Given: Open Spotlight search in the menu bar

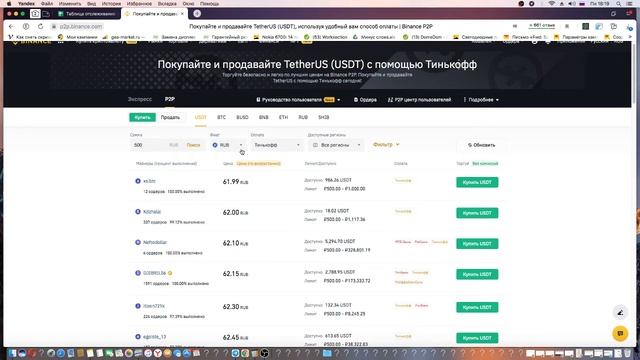Looking at the screenshot, I should coord(619,3).
